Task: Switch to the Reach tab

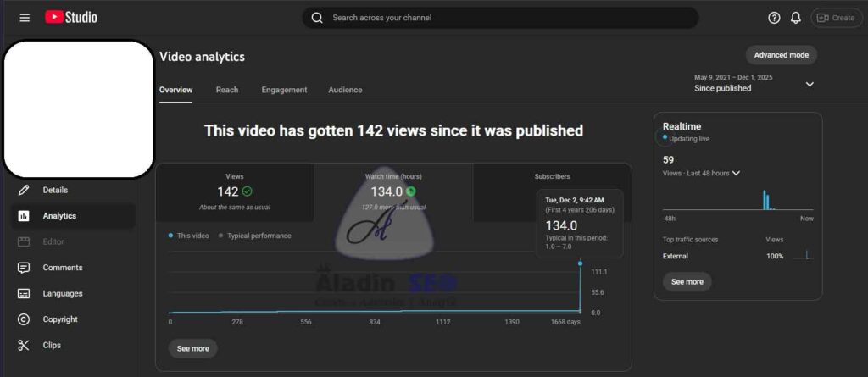Action: (x=226, y=90)
